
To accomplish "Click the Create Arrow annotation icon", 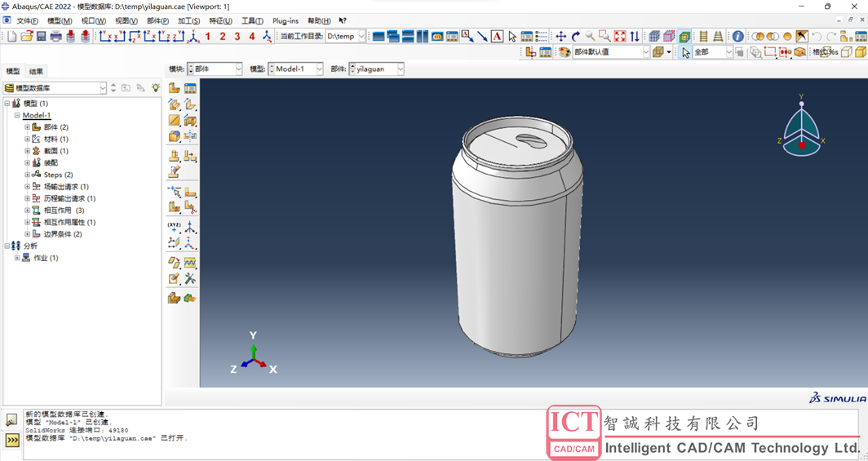I will (482, 37).
